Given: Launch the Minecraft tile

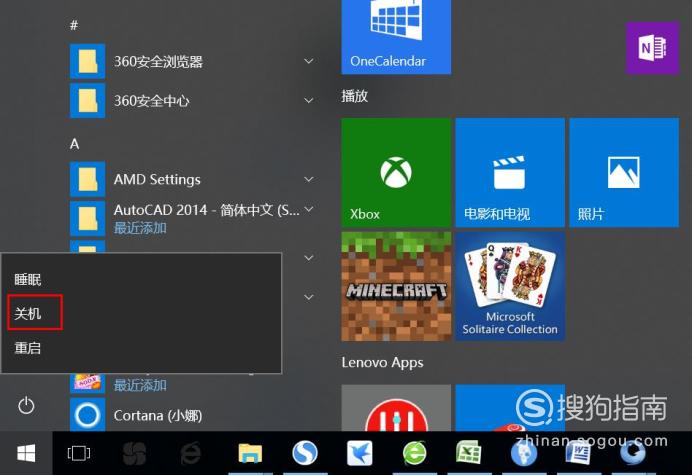Looking at the screenshot, I should tap(396, 287).
